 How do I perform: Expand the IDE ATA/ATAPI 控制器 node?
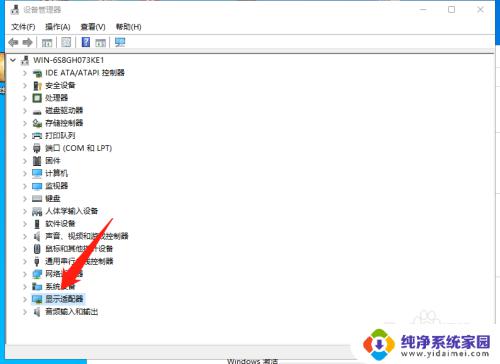click(x=25, y=73)
